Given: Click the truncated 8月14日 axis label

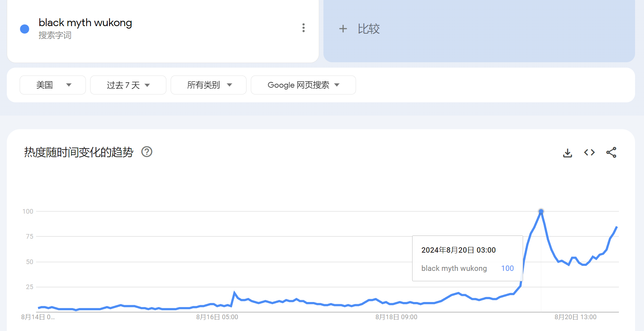Looking at the screenshot, I should [x=38, y=317].
